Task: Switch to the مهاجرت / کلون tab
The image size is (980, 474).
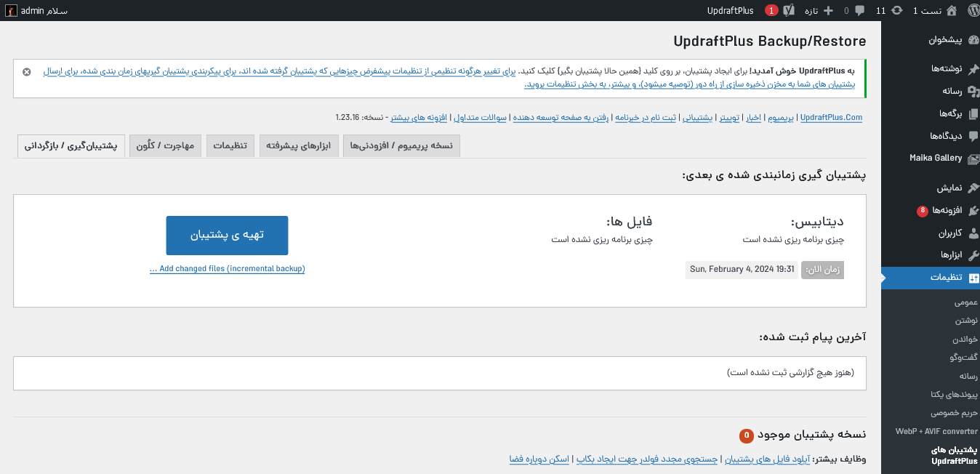Action: [x=166, y=145]
